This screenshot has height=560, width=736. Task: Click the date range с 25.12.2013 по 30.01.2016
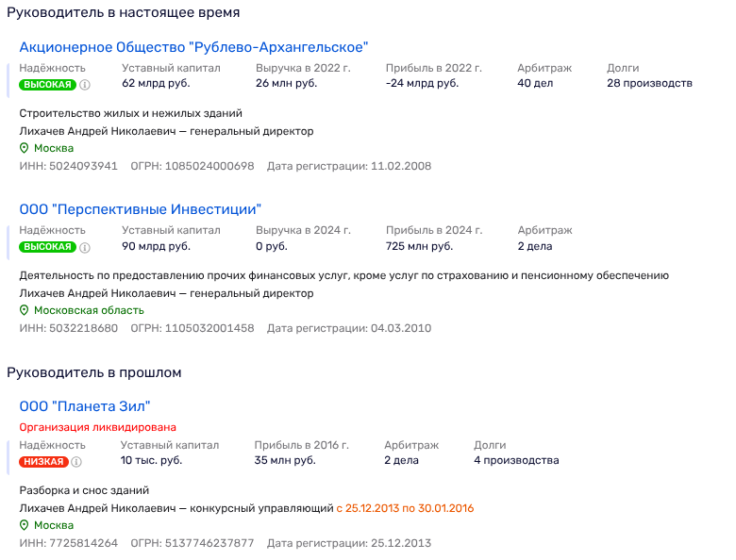coord(405,508)
